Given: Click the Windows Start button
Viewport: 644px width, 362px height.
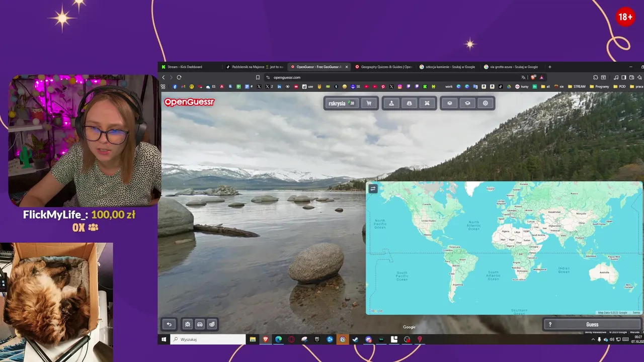Looking at the screenshot, I should [164, 339].
